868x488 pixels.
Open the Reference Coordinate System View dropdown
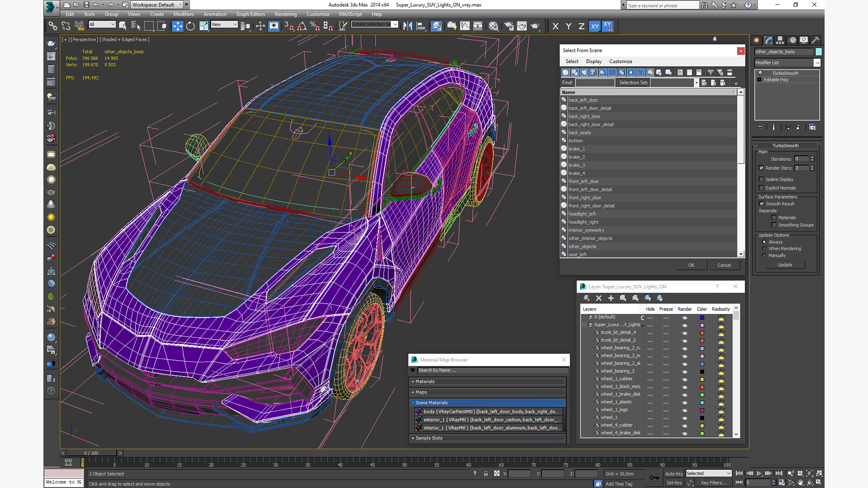click(x=224, y=24)
